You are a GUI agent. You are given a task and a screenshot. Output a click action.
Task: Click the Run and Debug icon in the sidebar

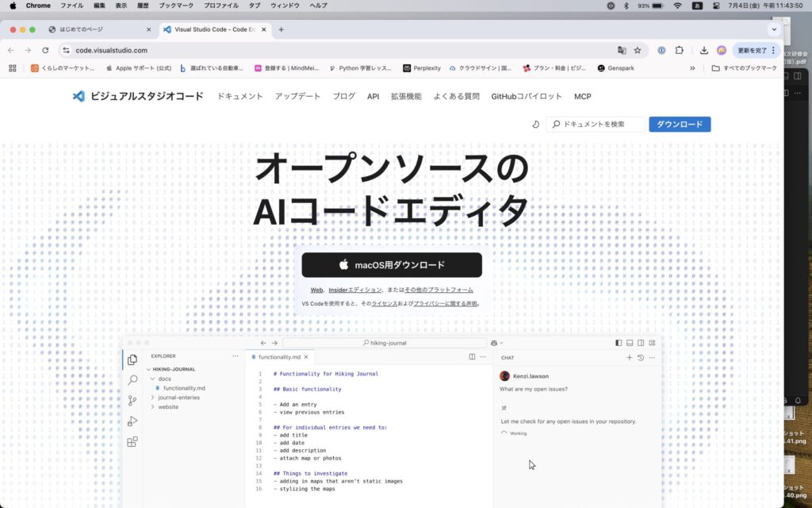click(x=132, y=421)
